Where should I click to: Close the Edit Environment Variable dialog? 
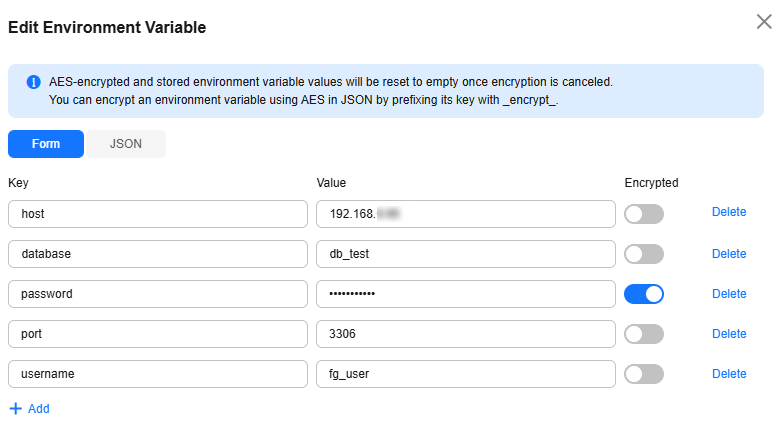[764, 22]
